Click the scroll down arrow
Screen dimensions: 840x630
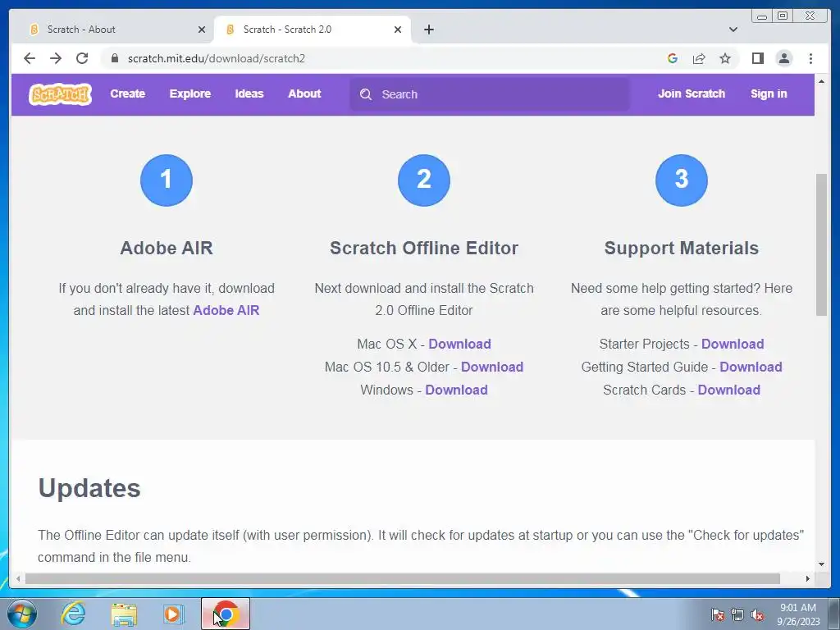[821, 564]
